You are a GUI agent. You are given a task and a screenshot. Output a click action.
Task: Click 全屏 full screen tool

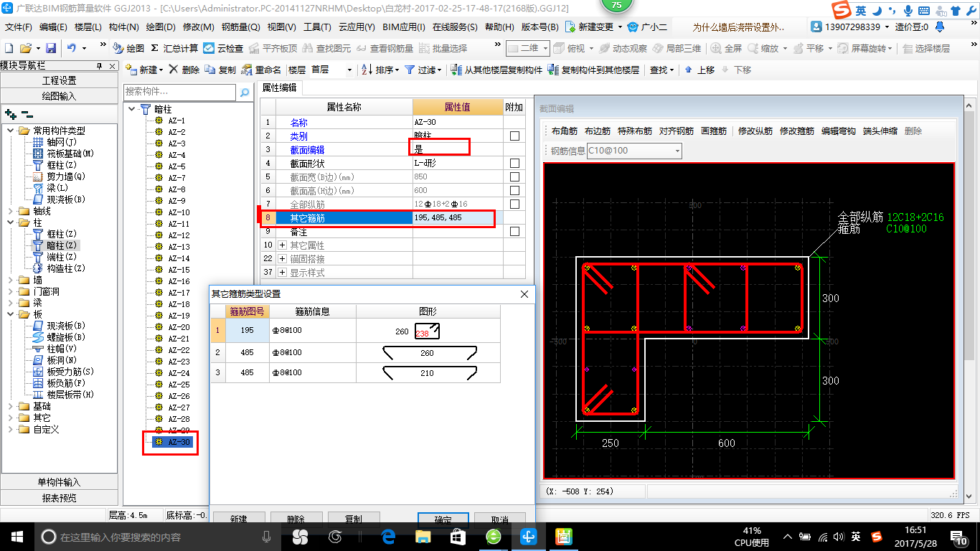(x=726, y=48)
